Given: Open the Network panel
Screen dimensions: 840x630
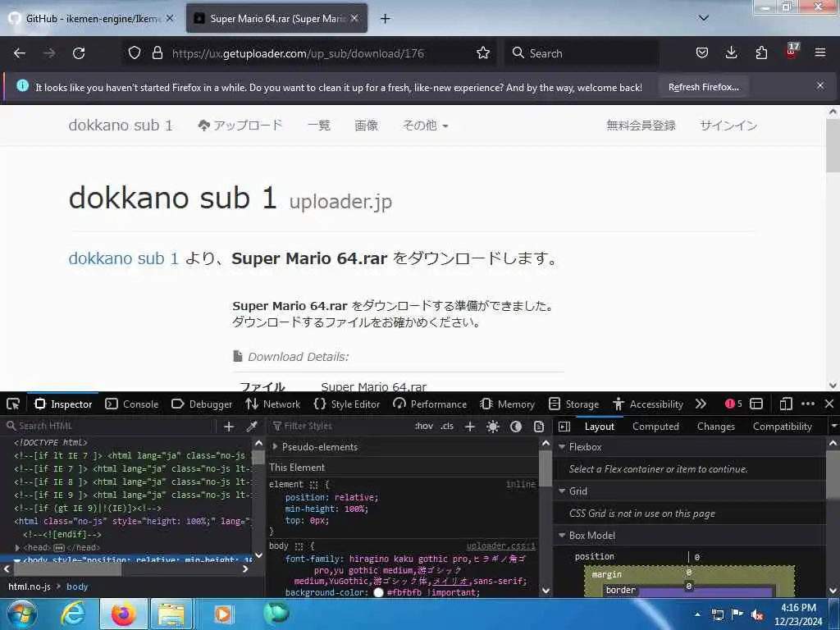Looking at the screenshot, I should (x=273, y=404).
